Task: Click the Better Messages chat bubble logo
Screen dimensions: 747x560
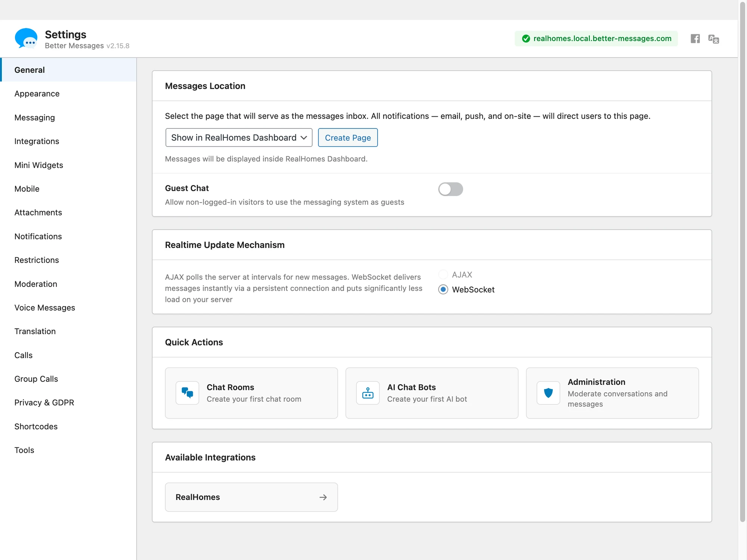Action: (x=26, y=38)
